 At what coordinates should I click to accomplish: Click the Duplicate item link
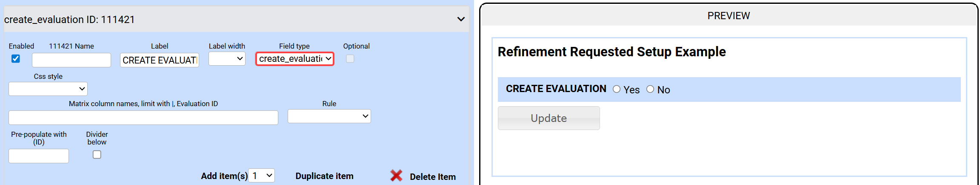click(324, 176)
